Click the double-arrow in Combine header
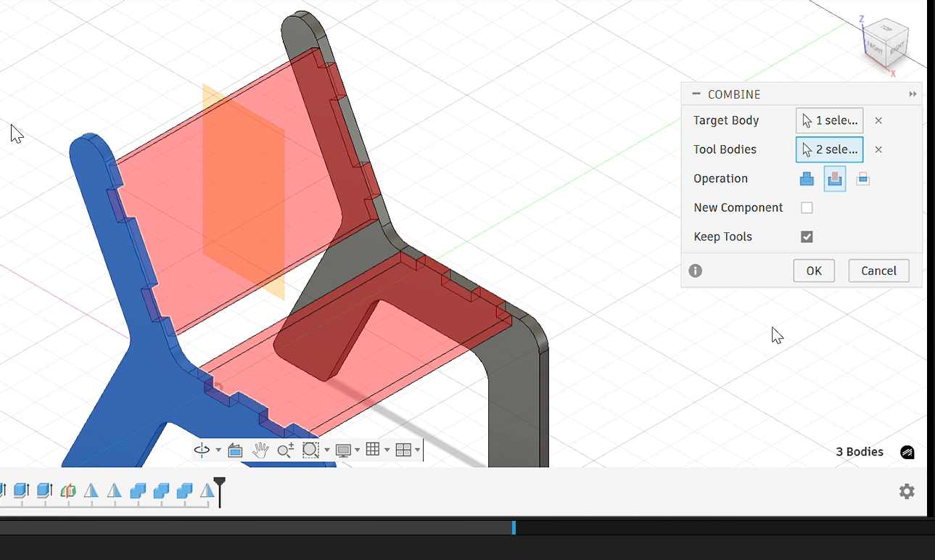This screenshot has height=560, width=935. point(913,94)
